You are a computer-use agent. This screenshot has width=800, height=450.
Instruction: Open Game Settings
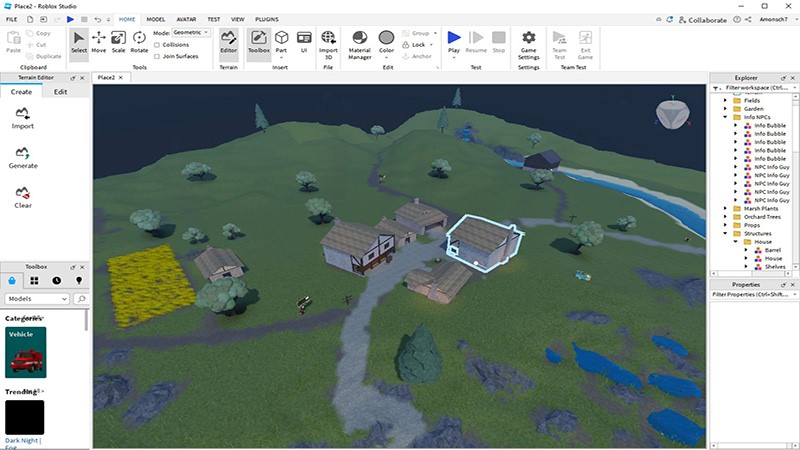[x=529, y=45]
